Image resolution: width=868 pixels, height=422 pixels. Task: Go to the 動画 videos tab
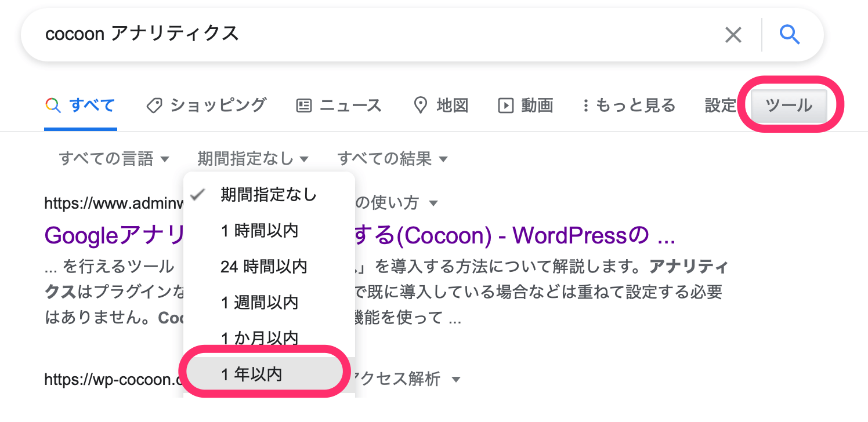526,106
